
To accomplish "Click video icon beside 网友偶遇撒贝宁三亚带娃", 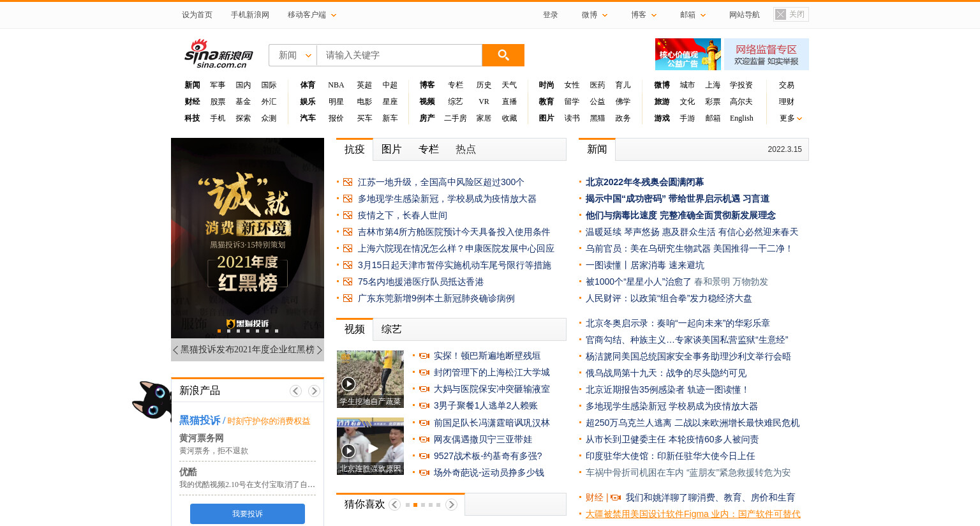I will [424, 439].
